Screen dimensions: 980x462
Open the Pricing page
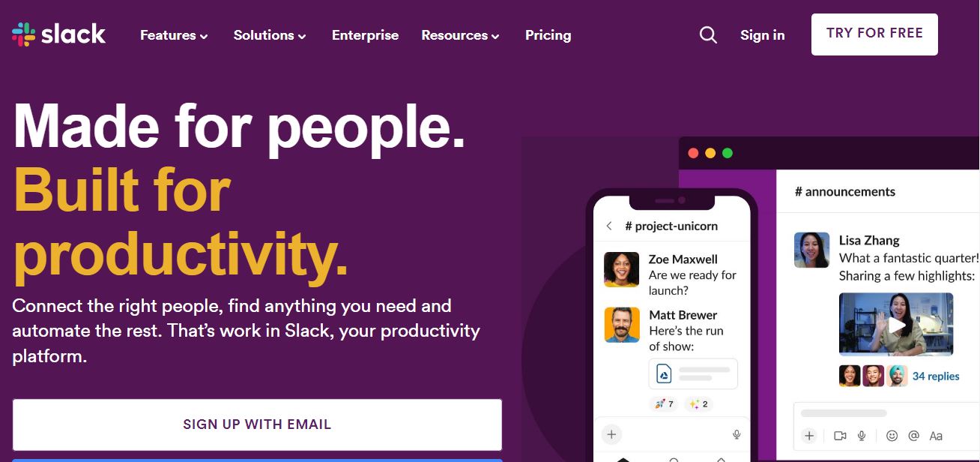click(548, 35)
